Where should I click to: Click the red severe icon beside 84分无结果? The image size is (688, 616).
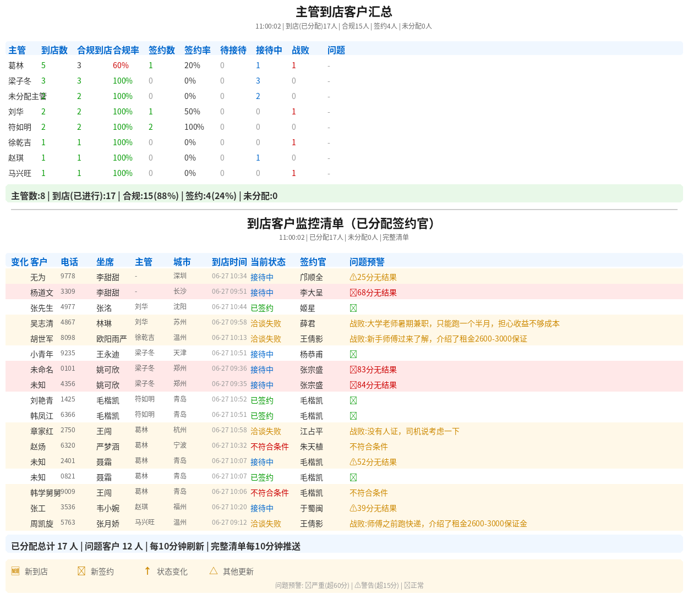click(353, 386)
